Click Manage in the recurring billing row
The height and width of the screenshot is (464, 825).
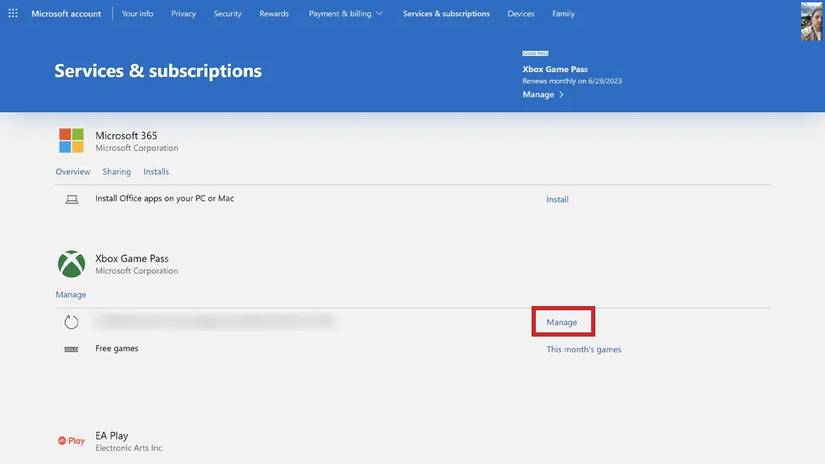coord(561,322)
